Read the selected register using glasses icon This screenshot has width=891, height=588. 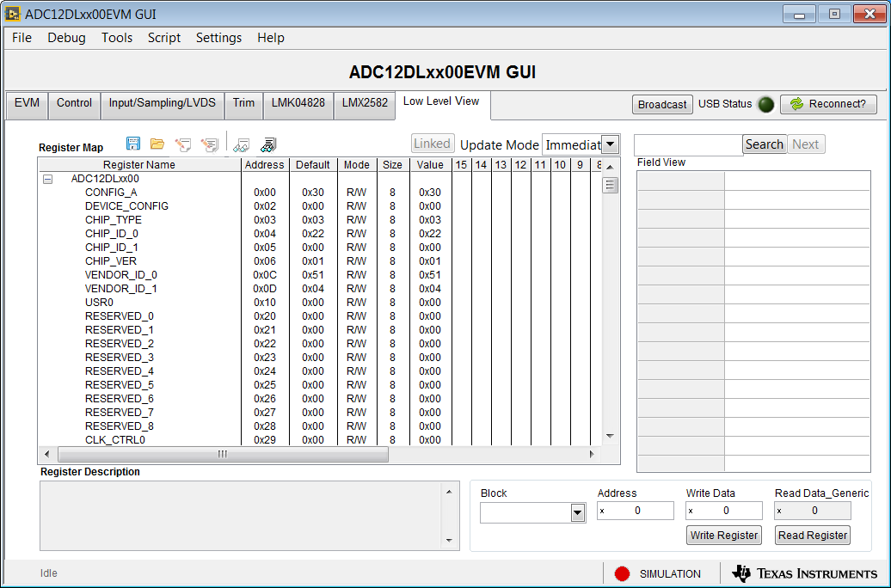pyautogui.click(x=241, y=144)
